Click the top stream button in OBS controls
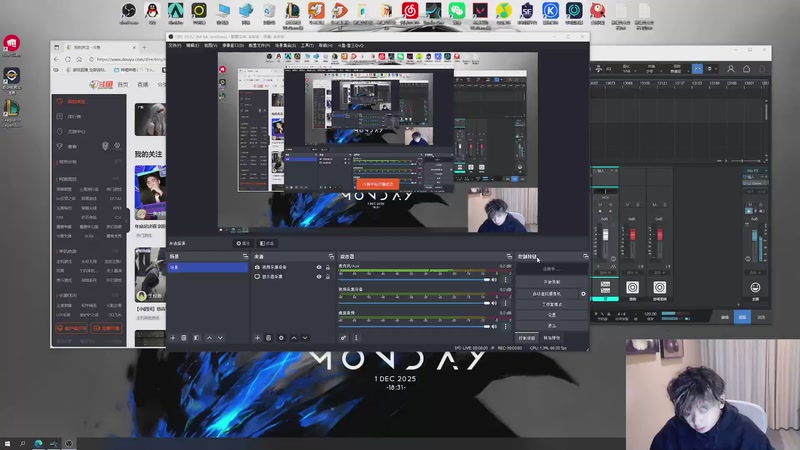 coord(552,269)
